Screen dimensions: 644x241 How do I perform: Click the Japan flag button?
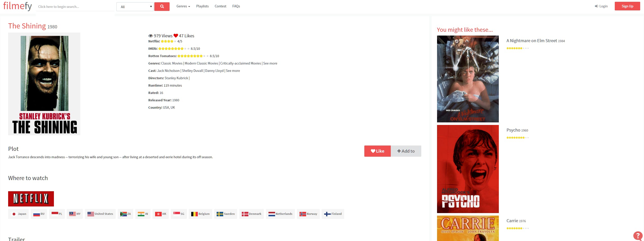[19, 214]
